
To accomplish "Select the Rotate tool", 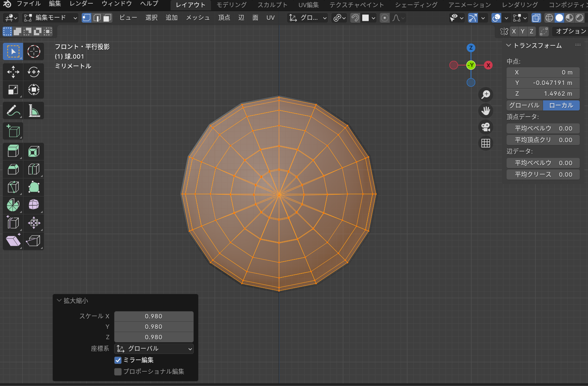I will pos(33,72).
